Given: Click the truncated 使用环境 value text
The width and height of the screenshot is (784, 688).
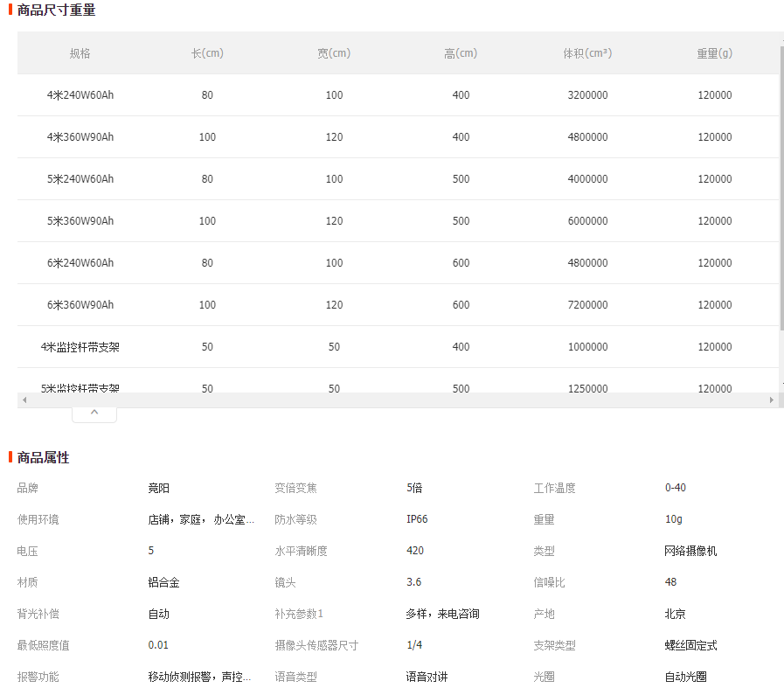Looking at the screenshot, I should click(x=201, y=520).
